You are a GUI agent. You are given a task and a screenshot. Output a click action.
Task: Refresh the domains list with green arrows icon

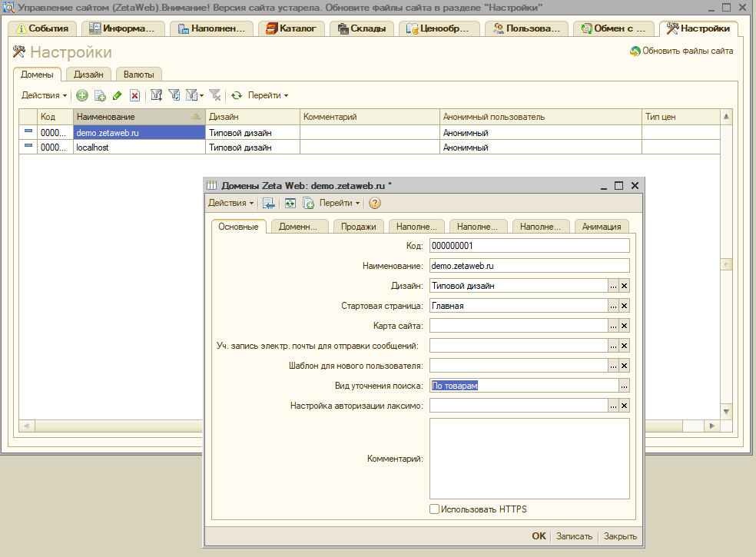pos(237,95)
